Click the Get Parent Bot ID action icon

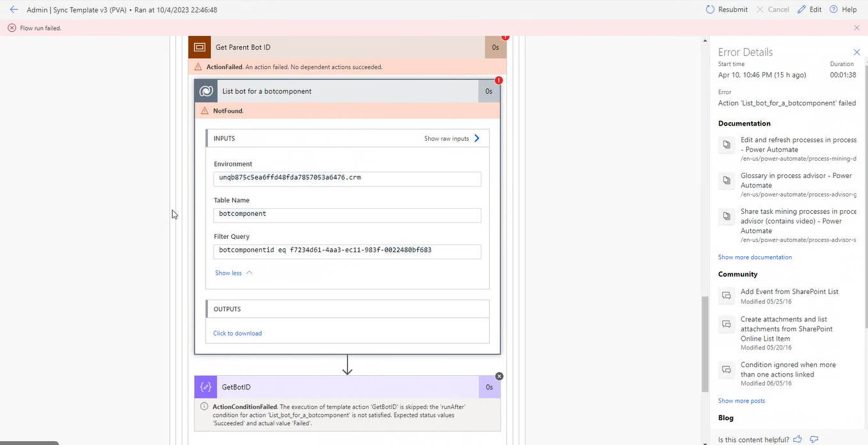click(x=199, y=47)
